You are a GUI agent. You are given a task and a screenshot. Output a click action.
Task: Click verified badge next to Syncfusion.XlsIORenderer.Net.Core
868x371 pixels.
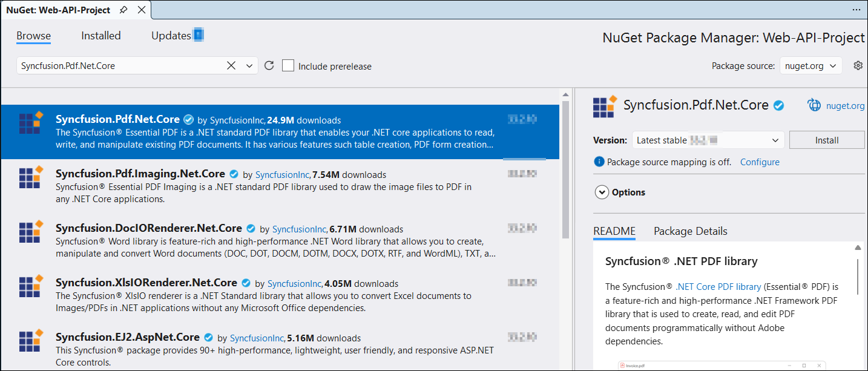(x=246, y=283)
